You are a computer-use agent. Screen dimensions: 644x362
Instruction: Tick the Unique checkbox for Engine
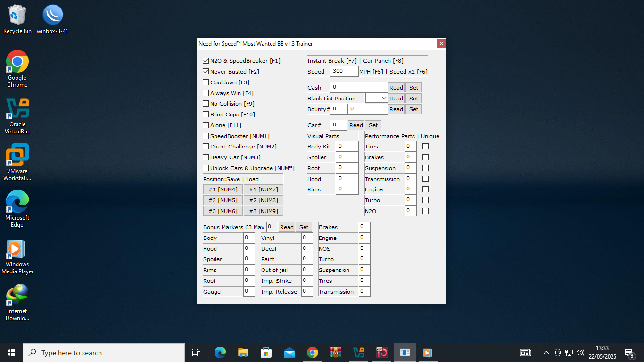pos(425,189)
